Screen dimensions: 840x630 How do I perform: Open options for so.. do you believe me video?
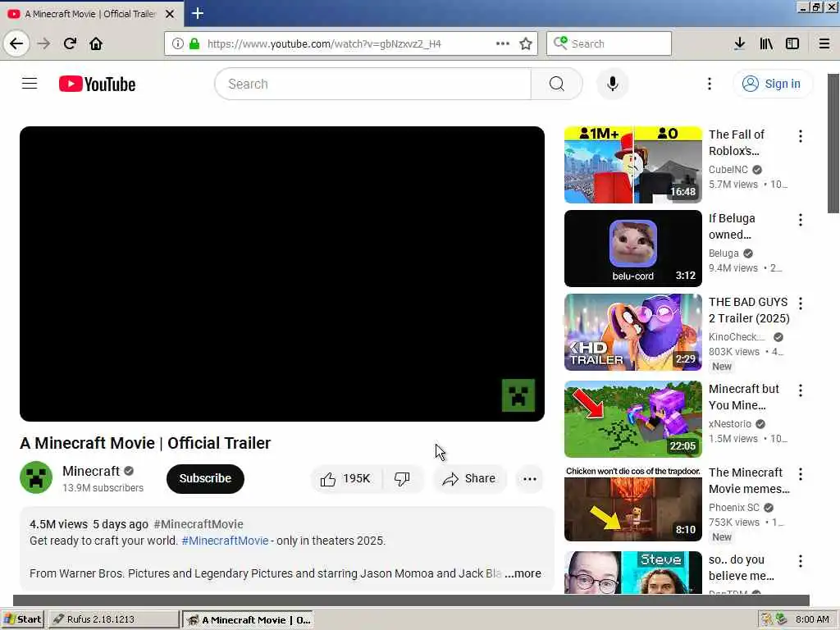click(801, 561)
